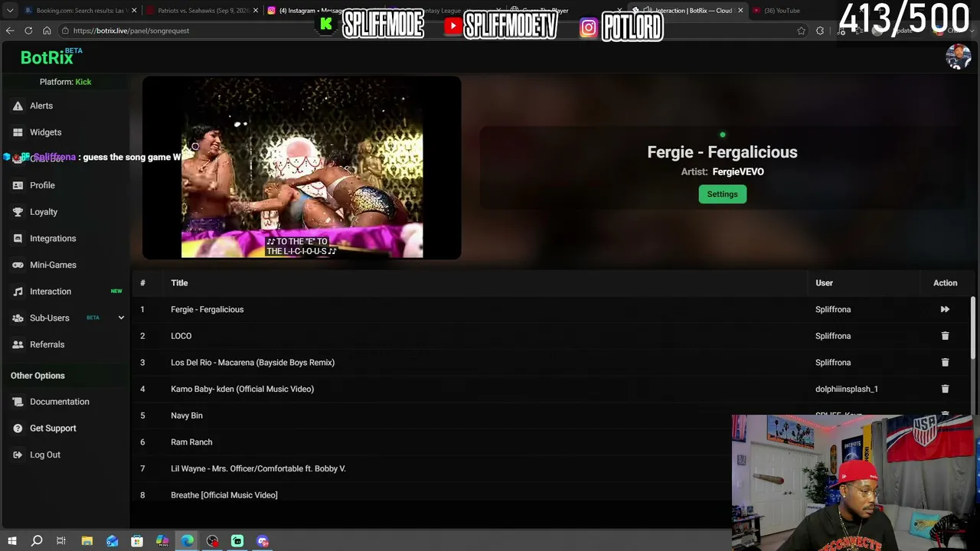Go to the Profile page

coord(42,185)
